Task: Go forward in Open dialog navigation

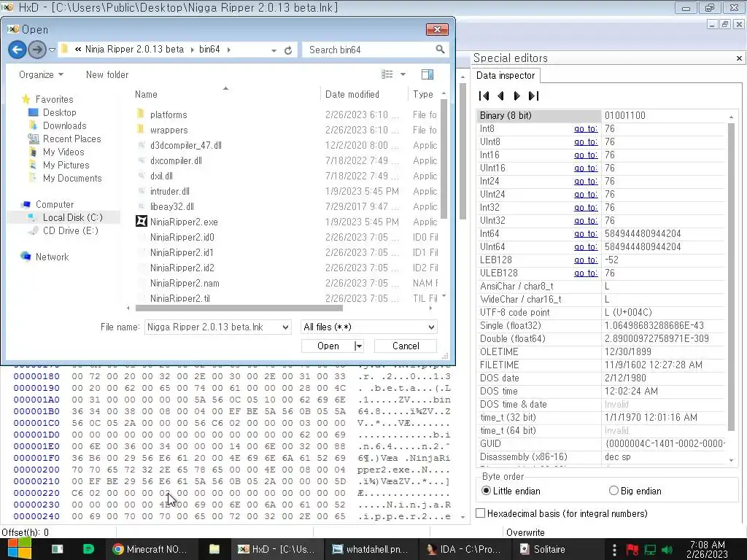Action: point(36,50)
